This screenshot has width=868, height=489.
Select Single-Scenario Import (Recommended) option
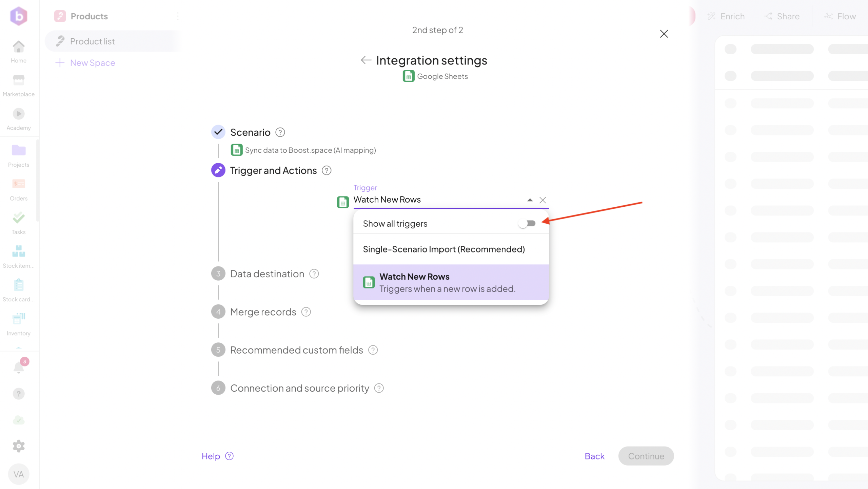click(443, 249)
